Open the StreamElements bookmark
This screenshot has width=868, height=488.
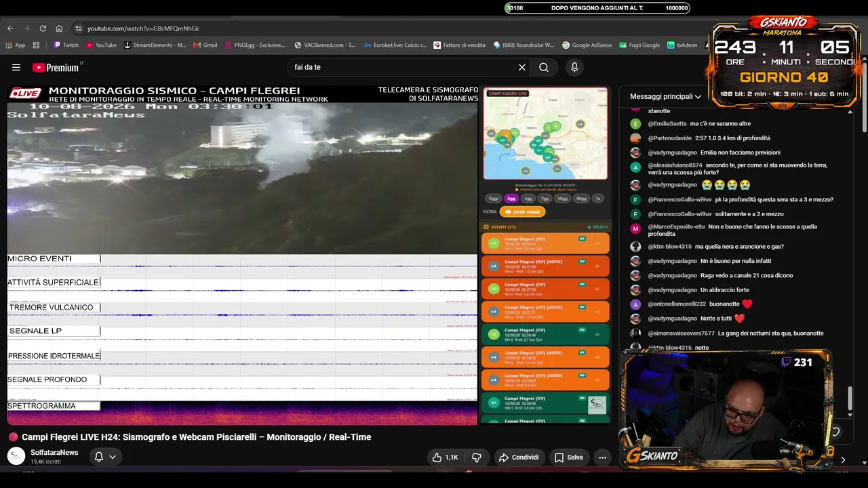(154, 45)
